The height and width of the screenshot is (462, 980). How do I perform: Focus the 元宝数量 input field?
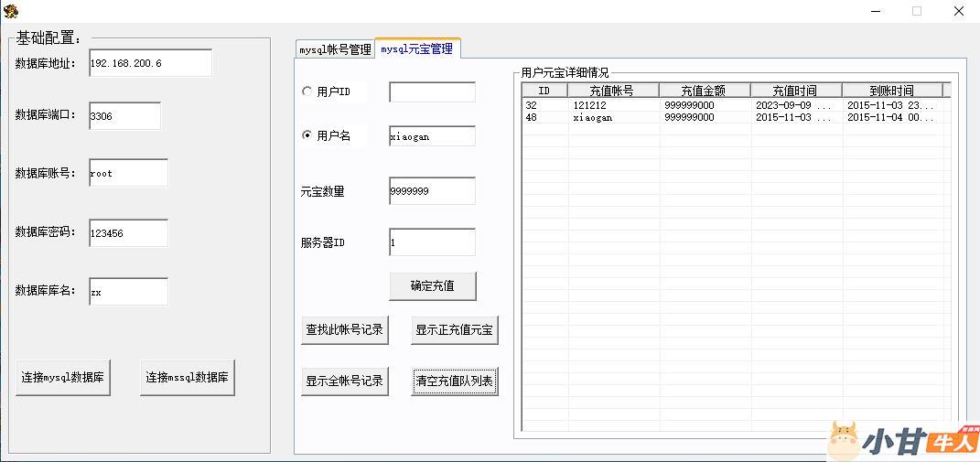pyautogui.click(x=432, y=191)
